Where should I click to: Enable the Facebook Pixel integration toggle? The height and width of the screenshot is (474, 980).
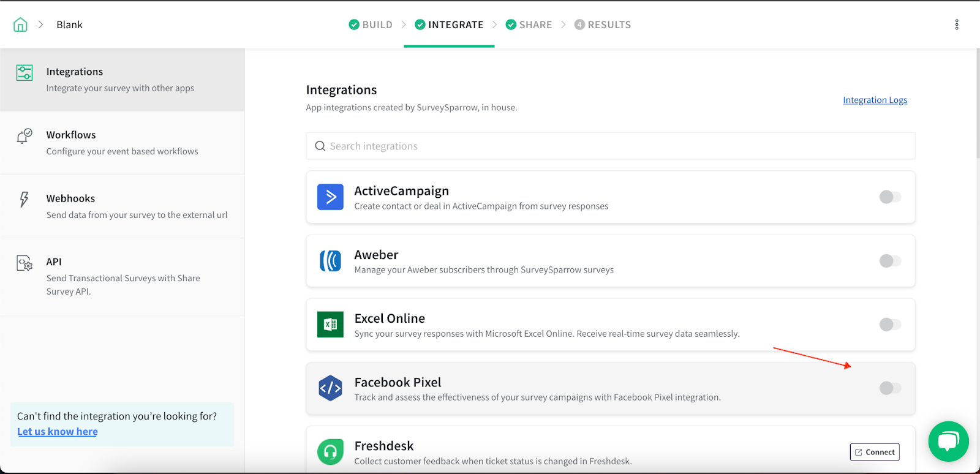pos(890,388)
